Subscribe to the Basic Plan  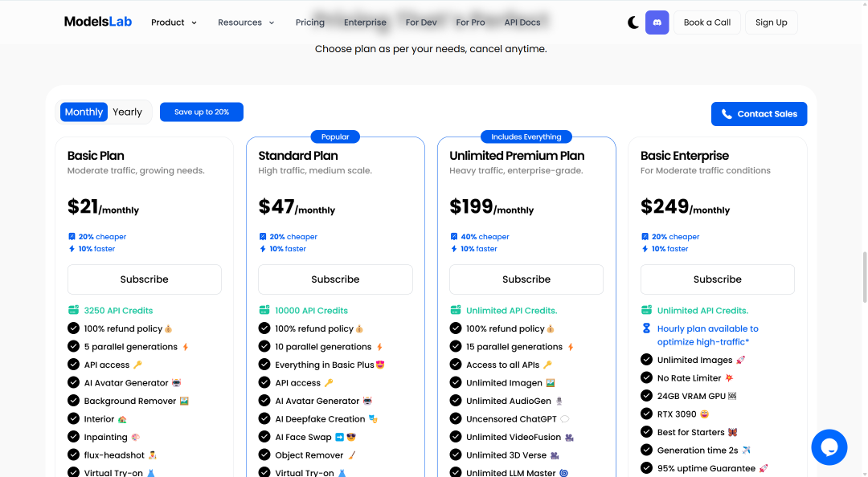(x=145, y=279)
